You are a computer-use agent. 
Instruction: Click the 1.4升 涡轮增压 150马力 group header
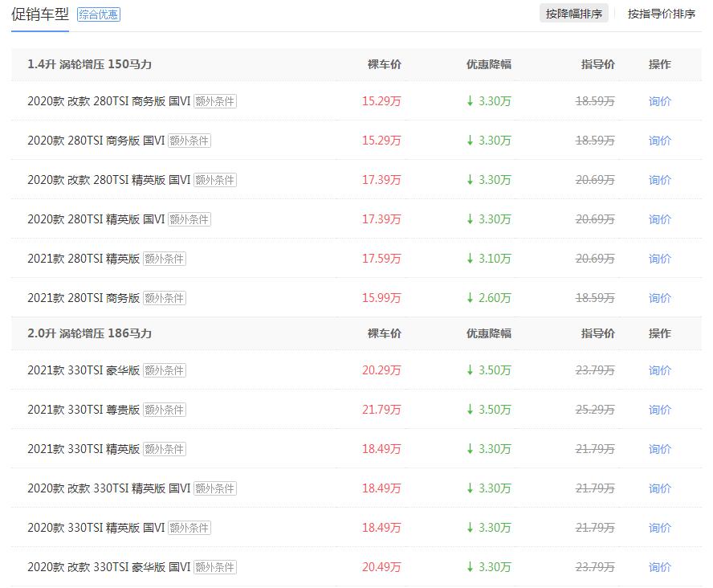pos(90,64)
